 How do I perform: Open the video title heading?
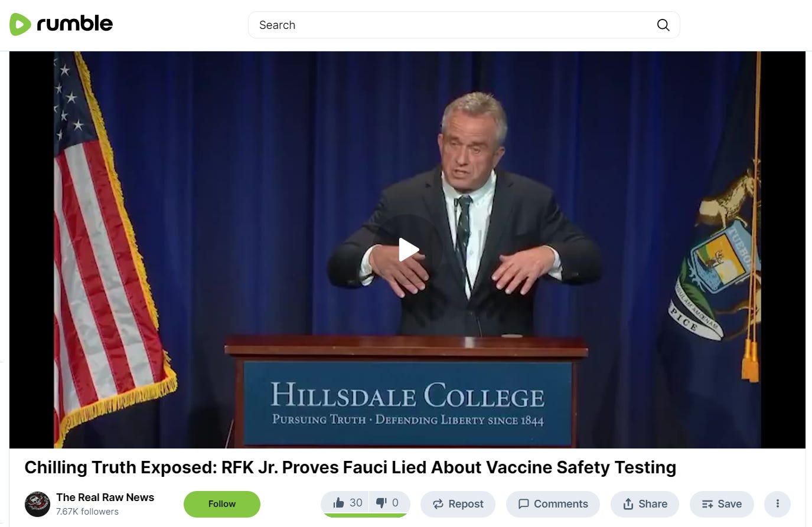(x=350, y=467)
